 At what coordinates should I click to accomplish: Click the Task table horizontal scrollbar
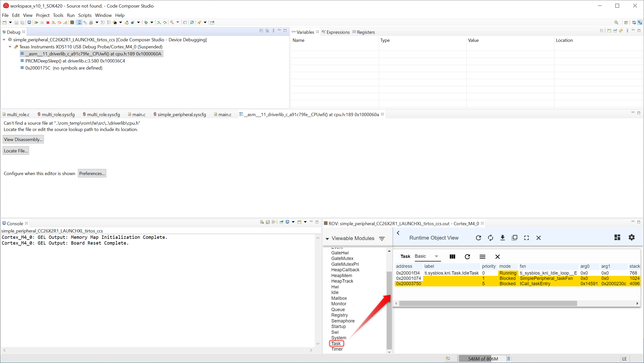[x=488, y=304]
